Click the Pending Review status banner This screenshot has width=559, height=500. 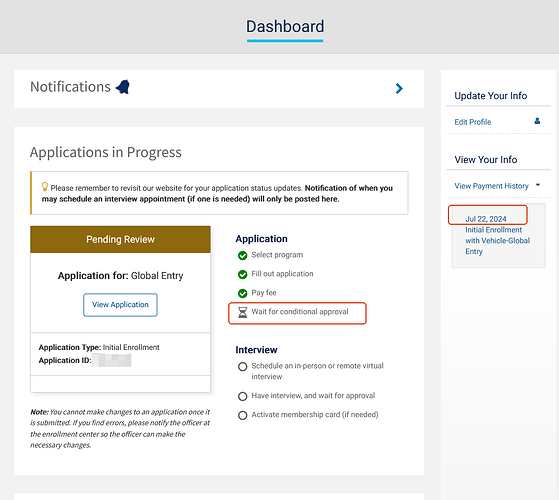[x=120, y=239]
